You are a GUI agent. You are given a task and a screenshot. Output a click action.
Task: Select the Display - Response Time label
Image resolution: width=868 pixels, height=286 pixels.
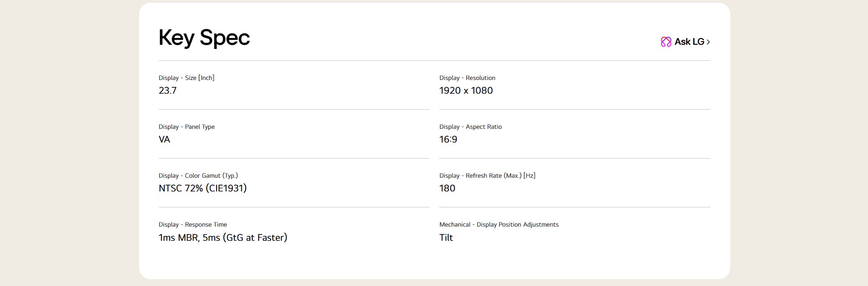(x=192, y=224)
